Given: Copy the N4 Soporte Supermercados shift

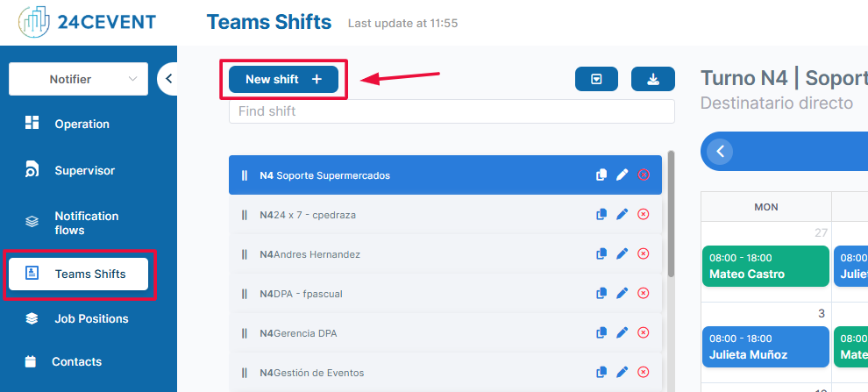Looking at the screenshot, I should point(601,175).
